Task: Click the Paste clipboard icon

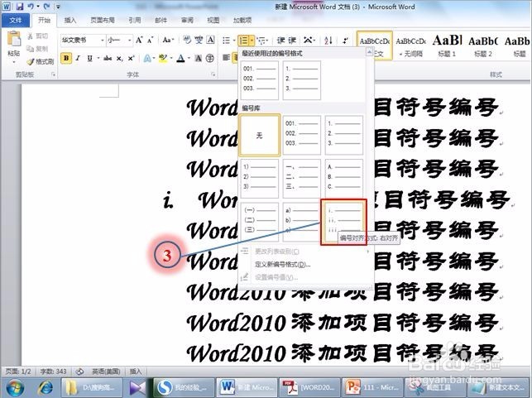Action: pos(14,39)
